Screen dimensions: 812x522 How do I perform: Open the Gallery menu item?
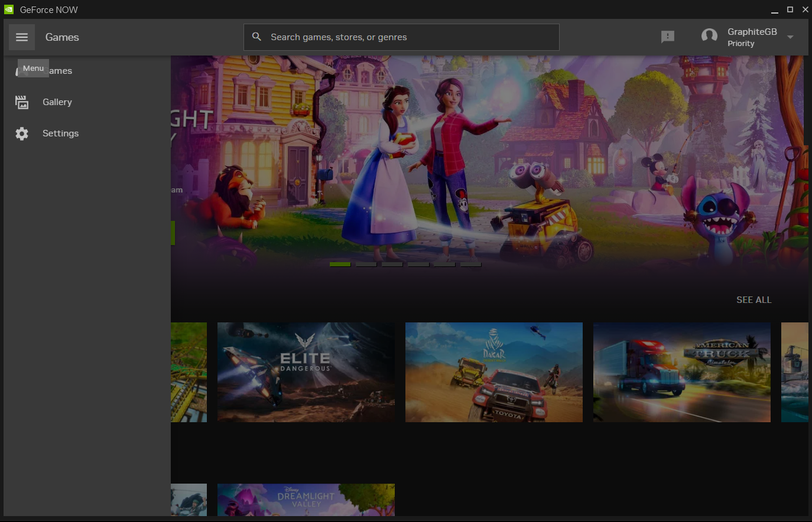(x=87, y=102)
